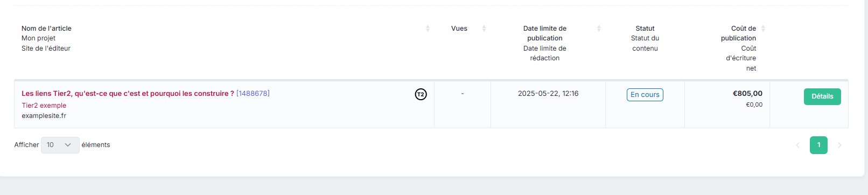Go to previous page with left chevron
The width and height of the screenshot is (868, 195).
point(798,145)
